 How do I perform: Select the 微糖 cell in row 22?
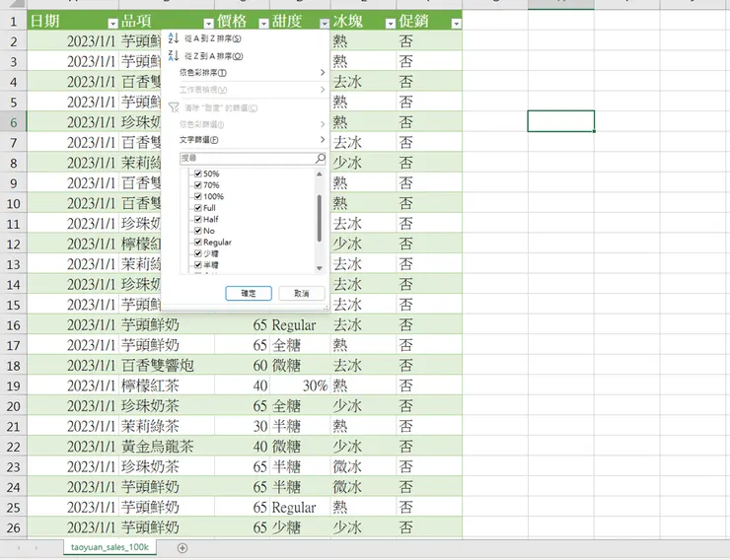pos(300,447)
